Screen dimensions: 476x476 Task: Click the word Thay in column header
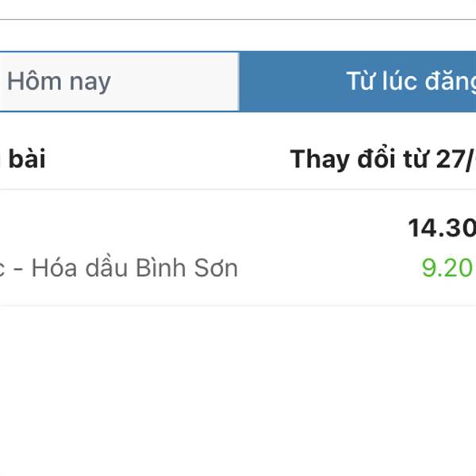pos(320,160)
